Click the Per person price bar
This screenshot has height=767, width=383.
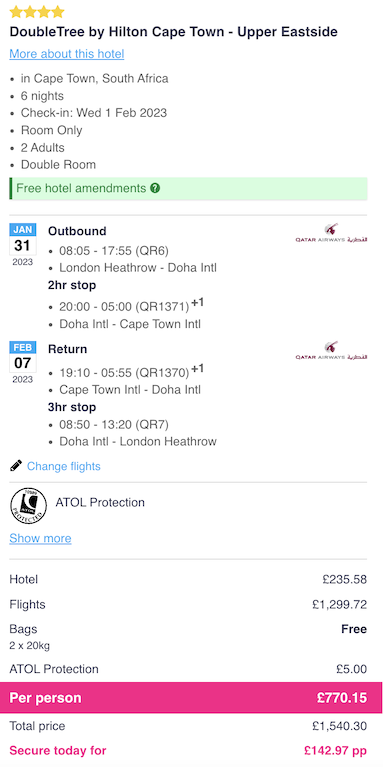pyautogui.click(x=191, y=698)
